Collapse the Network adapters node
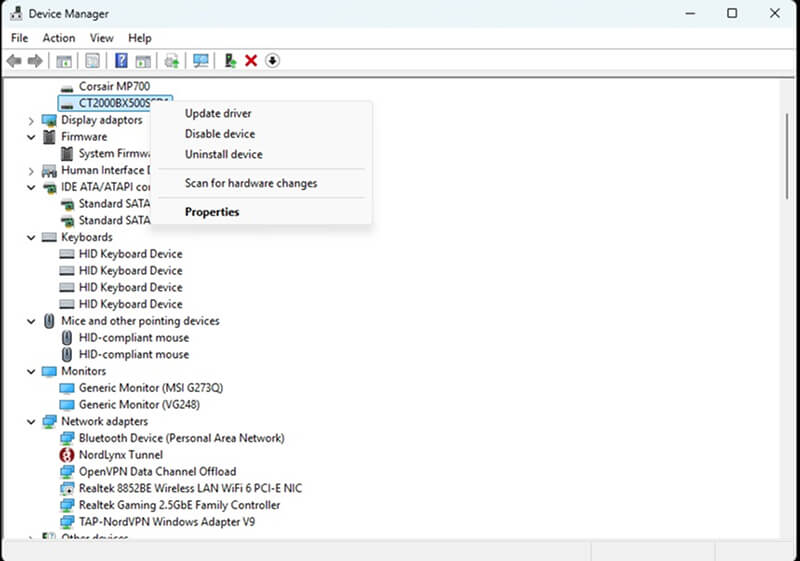 [x=31, y=422]
